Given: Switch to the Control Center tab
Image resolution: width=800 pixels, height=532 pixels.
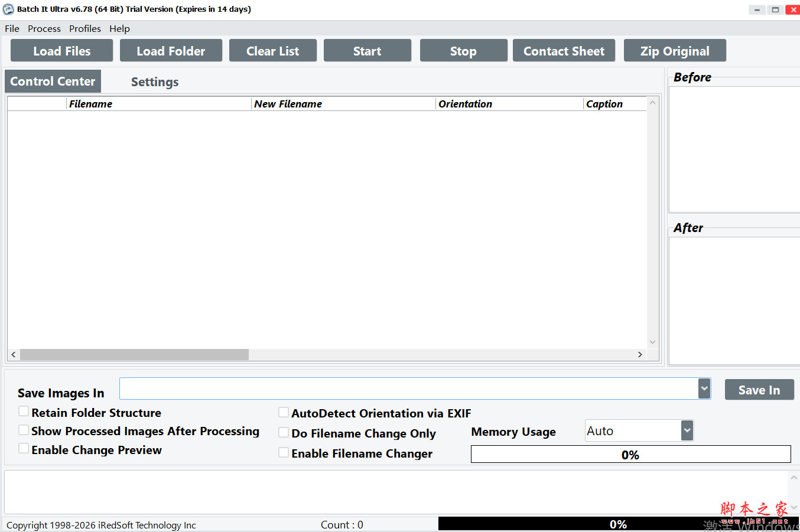Looking at the screenshot, I should pyautogui.click(x=53, y=81).
